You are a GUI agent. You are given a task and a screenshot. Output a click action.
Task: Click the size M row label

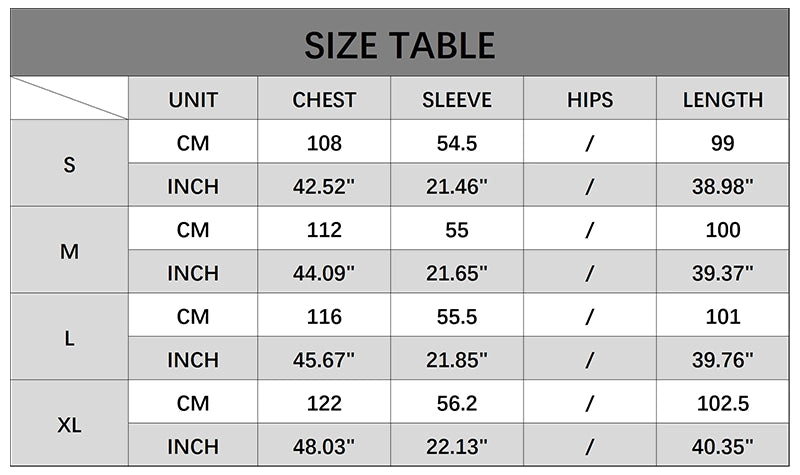69,252
